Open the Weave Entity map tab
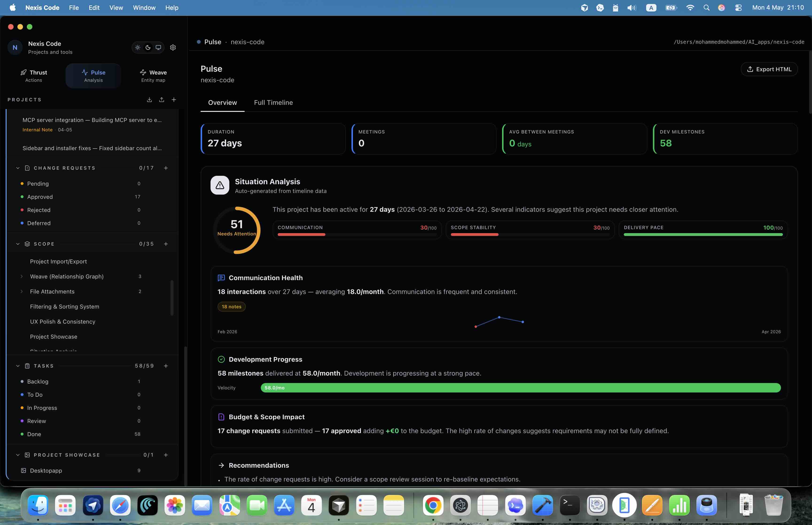The width and height of the screenshot is (812, 525). click(x=153, y=76)
